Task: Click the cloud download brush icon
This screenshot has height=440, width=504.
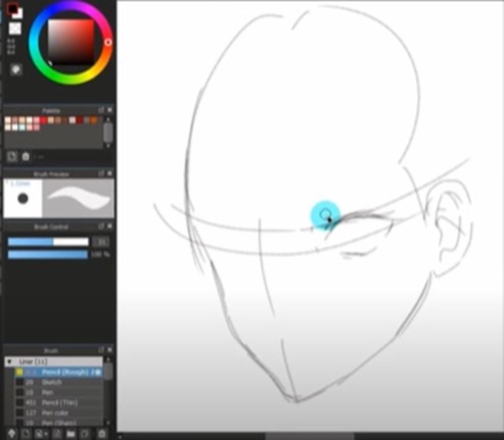Action: 11,434
